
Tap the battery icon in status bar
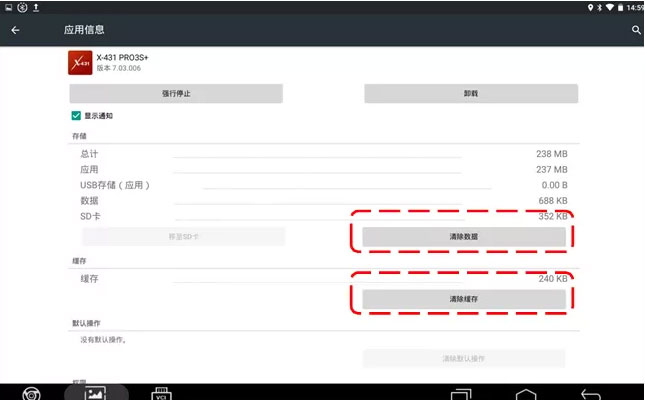click(620, 7)
